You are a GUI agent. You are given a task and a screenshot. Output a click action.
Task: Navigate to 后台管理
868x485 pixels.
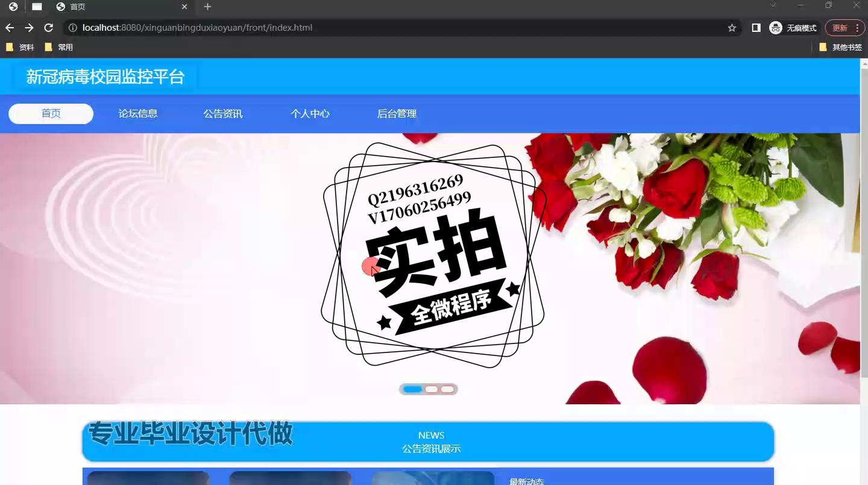click(x=397, y=113)
